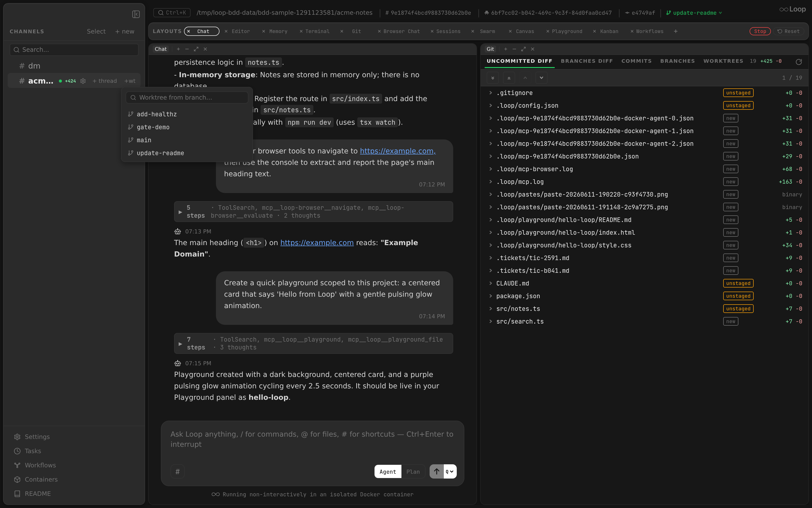Open Containers in sidebar
This screenshot has width=812, height=508.
pos(36,480)
